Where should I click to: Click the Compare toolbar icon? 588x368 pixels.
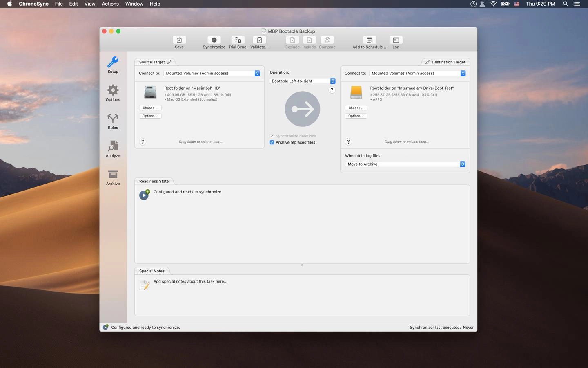[x=327, y=40]
